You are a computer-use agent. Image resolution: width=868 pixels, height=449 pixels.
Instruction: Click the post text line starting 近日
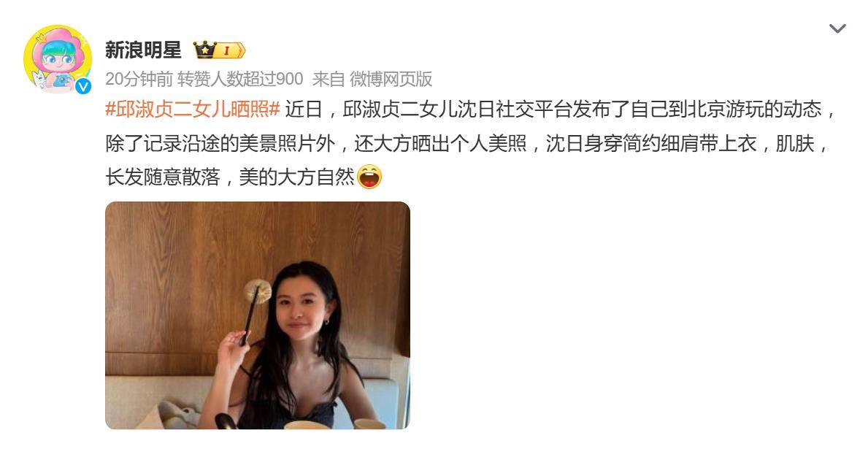561,109
